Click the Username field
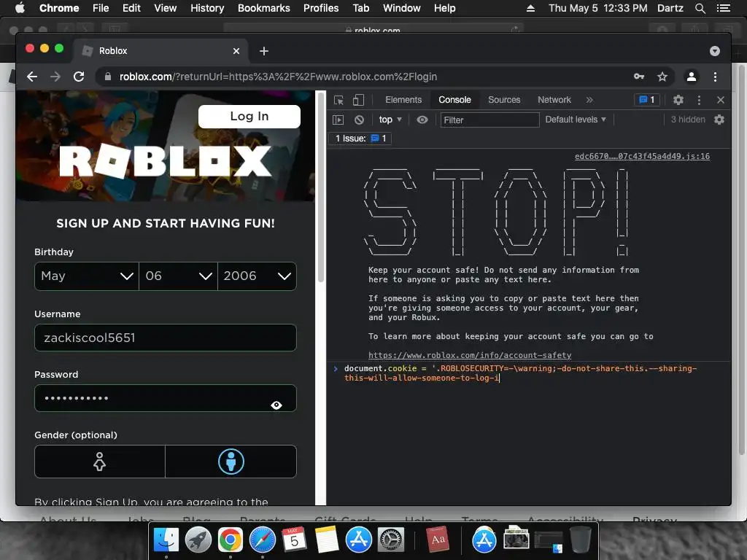Screen dimensions: 747x560 click(x=166, y=338)
